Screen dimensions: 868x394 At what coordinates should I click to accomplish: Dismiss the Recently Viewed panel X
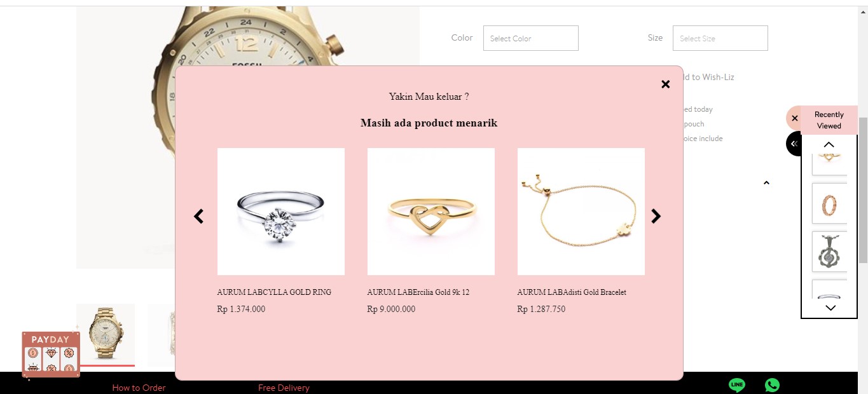tap(794, 118)
